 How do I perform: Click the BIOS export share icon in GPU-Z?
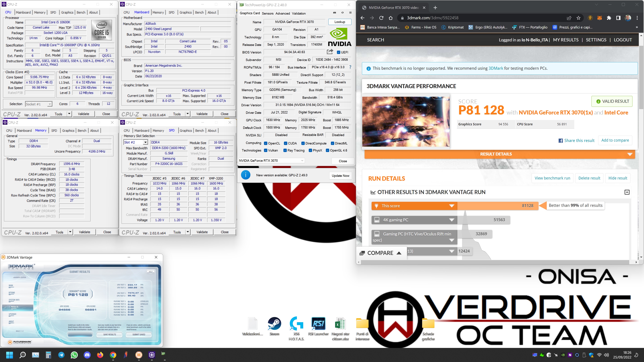coord(330,52)
